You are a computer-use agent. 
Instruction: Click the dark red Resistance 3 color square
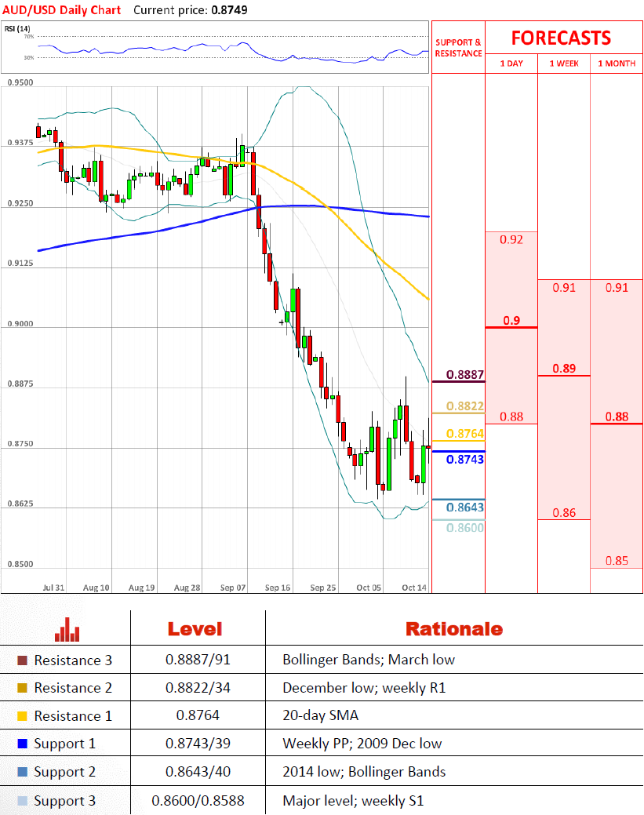pyautogui.click(x=22, y=660)
